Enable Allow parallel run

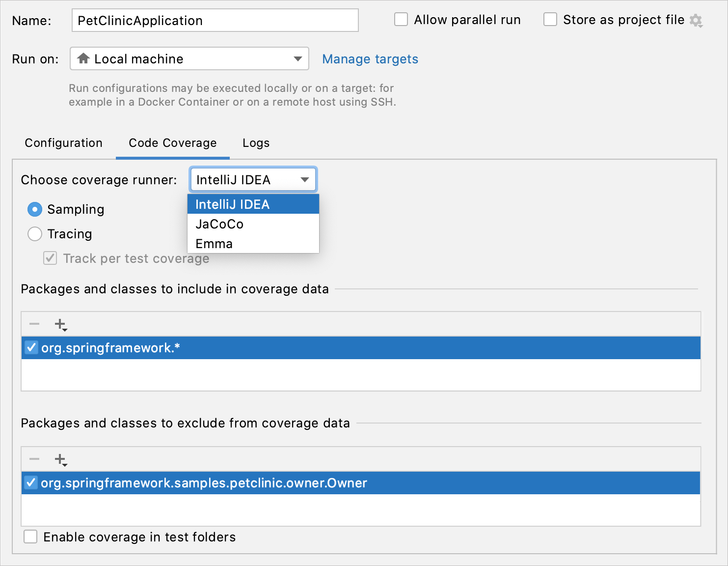401,19
